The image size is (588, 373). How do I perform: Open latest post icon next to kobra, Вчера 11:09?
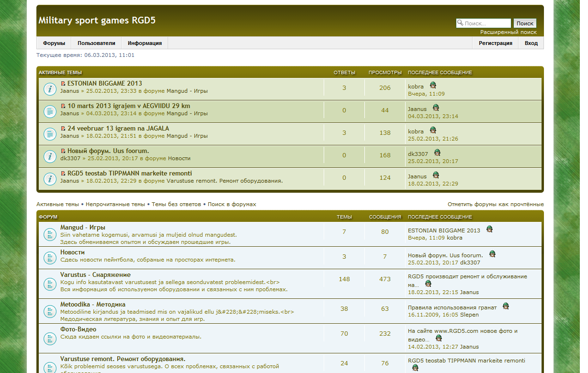[433, 85]
